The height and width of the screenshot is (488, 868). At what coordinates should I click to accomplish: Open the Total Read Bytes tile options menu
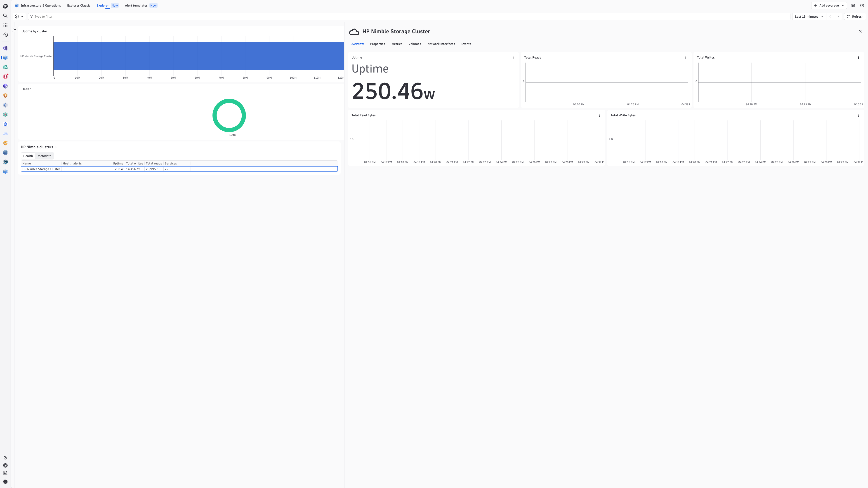click(x=599, y=115)
